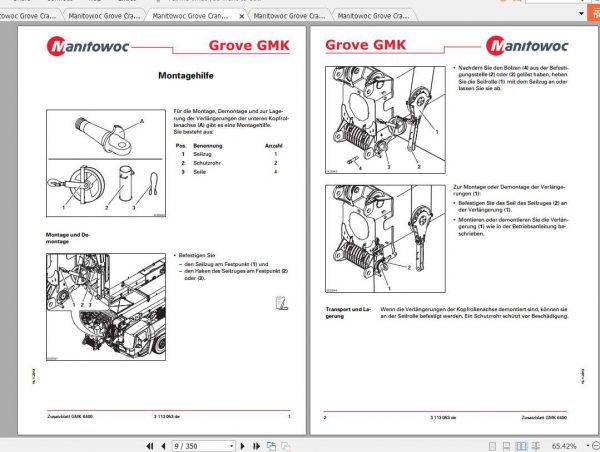Click the parts illustration with item A
Viewport: 600px width, 452px height.
pyautogui.click(x=106, y=163)
